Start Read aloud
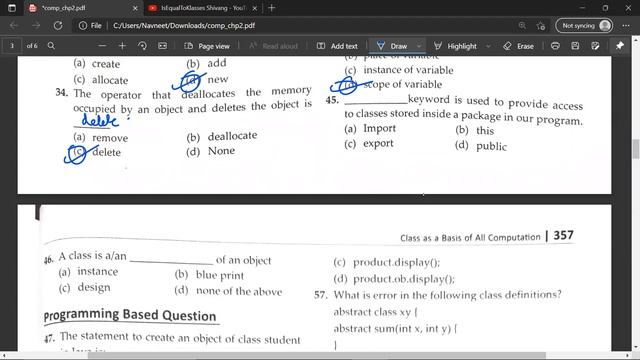The height and width of the screenshot is (360, 640). pos(273,46)
